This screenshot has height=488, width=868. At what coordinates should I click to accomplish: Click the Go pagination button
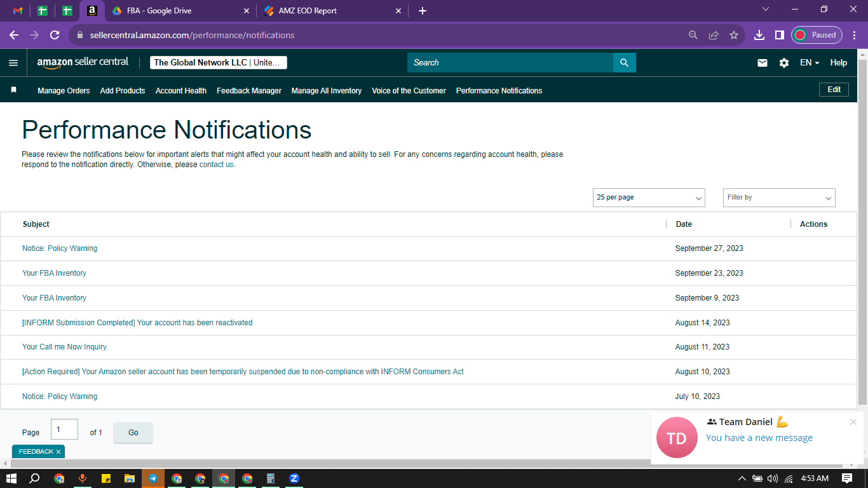click(133, 433)
